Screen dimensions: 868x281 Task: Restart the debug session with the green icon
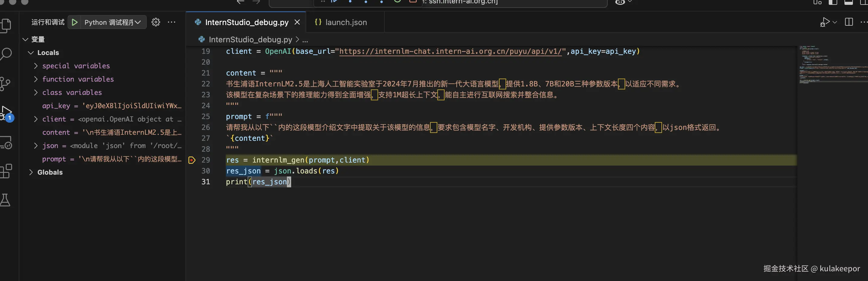coord(397,2)
